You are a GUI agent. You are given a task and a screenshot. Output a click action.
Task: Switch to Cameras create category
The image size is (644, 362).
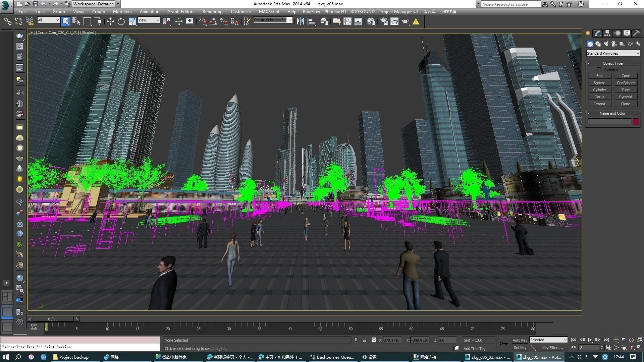pyautogui.click(x=614, y=44)
